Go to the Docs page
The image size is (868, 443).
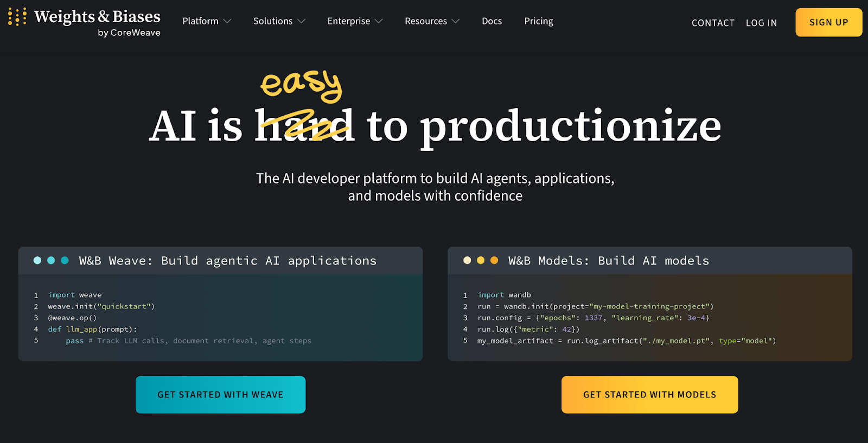[492, 21]
